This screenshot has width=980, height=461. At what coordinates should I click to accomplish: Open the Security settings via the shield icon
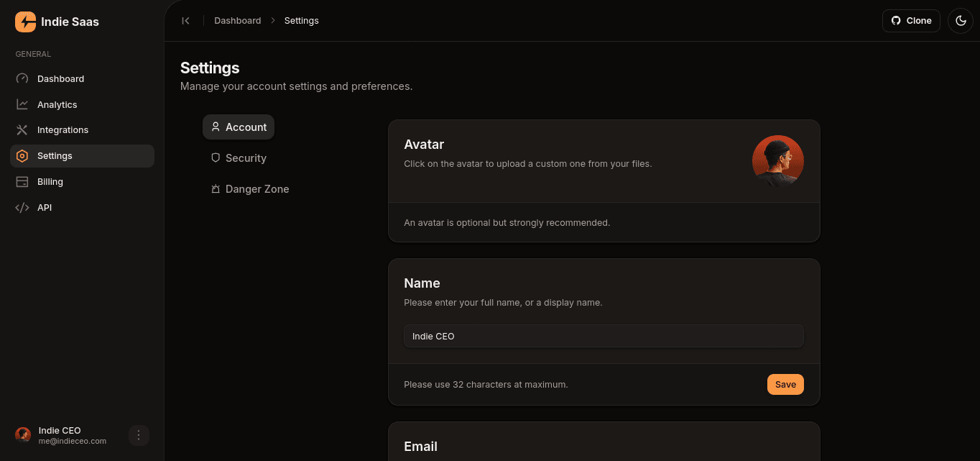click(216, 158)
